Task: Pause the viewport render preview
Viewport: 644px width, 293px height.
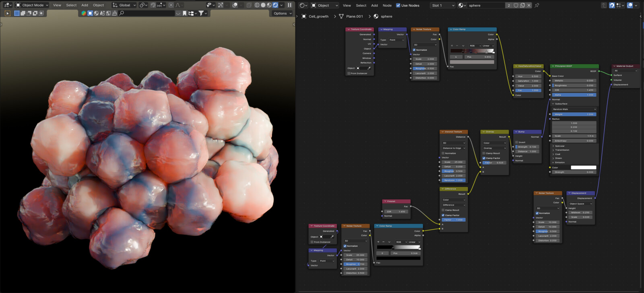Action: coord(289,5)
